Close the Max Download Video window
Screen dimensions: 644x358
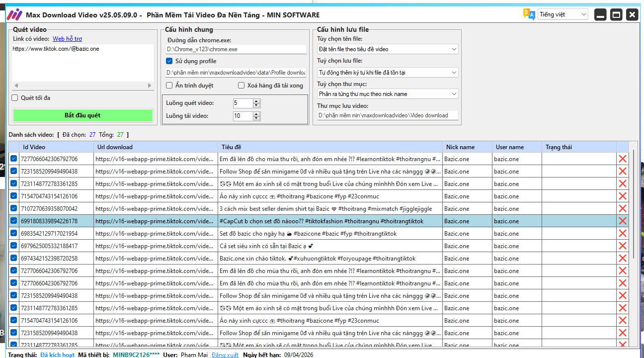632,14
